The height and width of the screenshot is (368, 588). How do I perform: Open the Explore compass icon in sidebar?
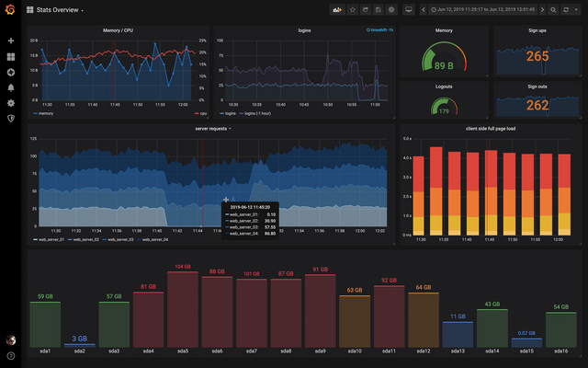tap(11, 72)
